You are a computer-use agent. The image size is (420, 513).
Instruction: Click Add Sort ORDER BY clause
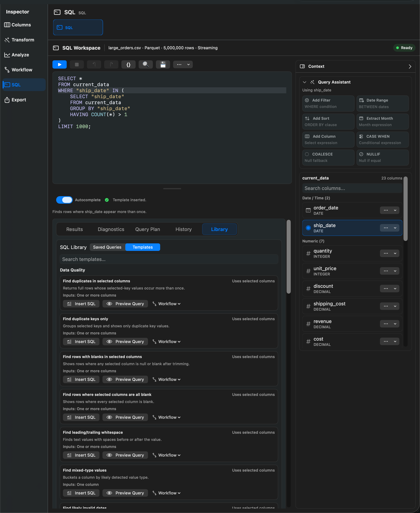pyautogui.click(x=328, y=121)
